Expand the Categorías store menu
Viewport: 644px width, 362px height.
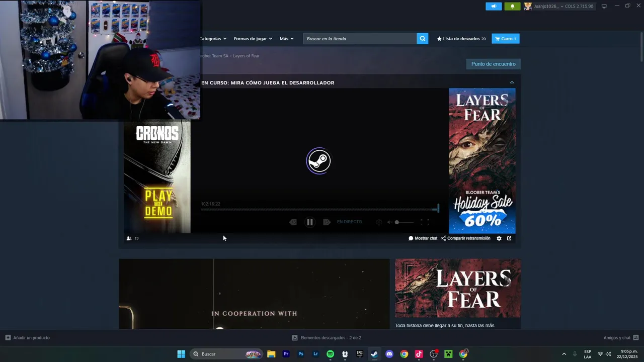coord(213,39)
